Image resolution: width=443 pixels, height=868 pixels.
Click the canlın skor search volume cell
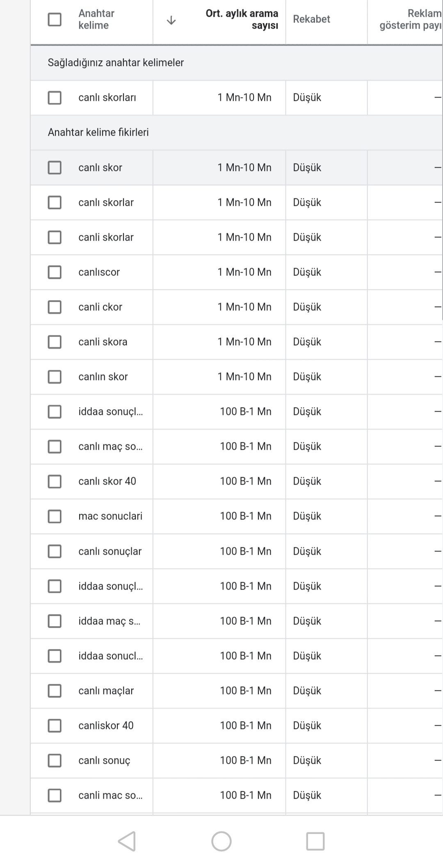(219, 377)
